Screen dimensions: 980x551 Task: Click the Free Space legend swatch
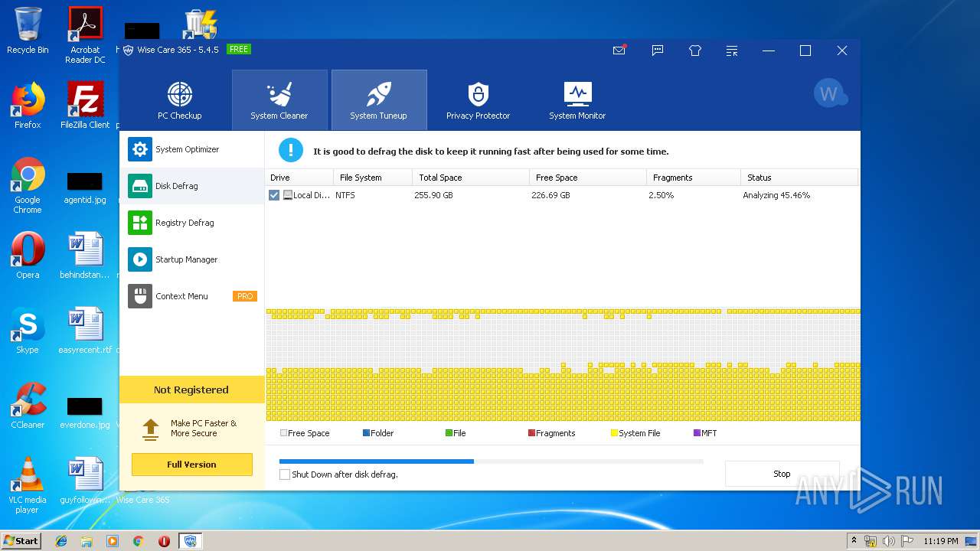pyautogui.click(x=284, y=433)
